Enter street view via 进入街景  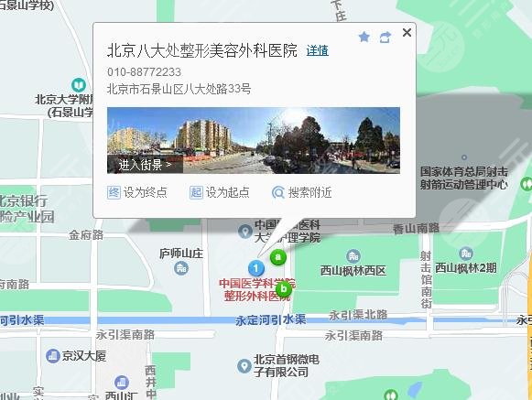click(x=145, y=165)
